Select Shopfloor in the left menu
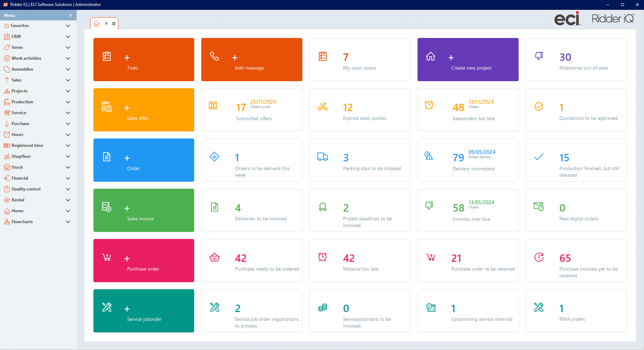 (21, 156)
